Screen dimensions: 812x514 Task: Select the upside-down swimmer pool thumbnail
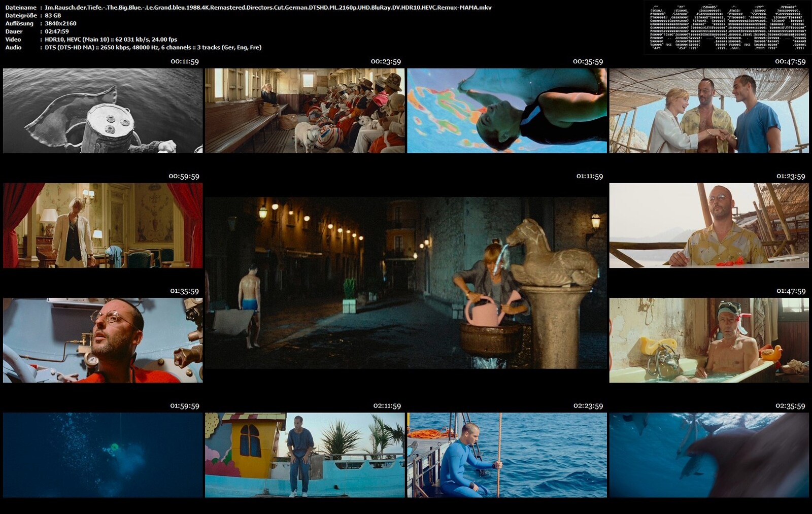[507, 111]
